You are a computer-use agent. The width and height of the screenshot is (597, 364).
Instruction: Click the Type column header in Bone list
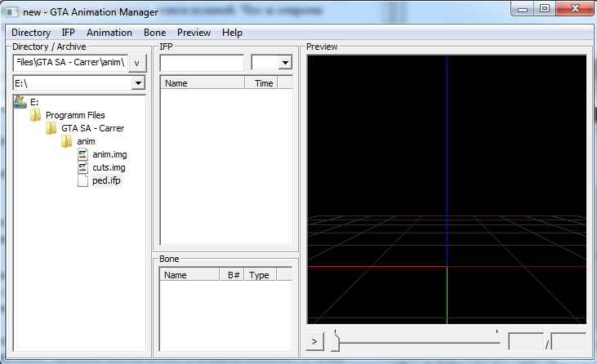coord(260,275)
